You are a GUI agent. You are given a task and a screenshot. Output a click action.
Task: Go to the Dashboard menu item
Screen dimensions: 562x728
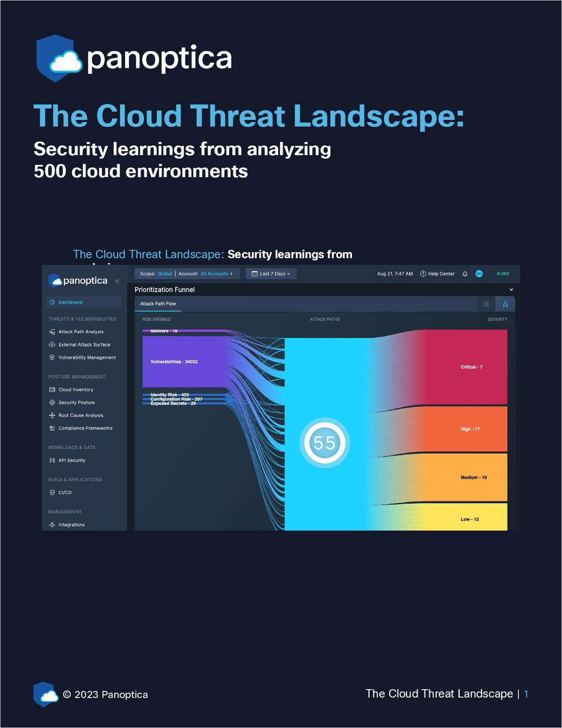coord(70,302)
